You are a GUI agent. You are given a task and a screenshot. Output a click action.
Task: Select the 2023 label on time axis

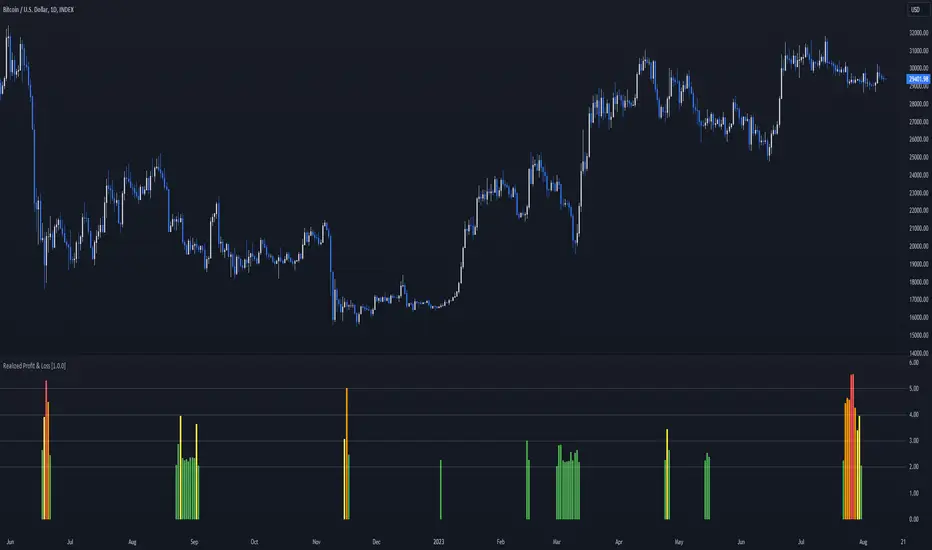tap(440, 541)
